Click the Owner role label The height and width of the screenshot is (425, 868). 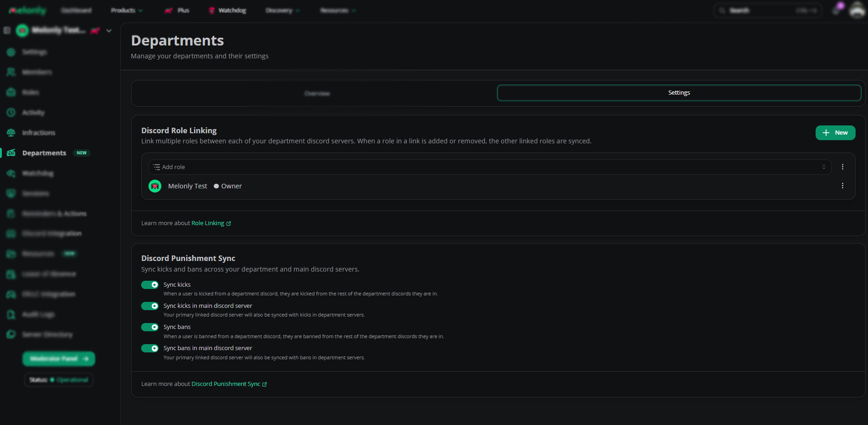228,186
